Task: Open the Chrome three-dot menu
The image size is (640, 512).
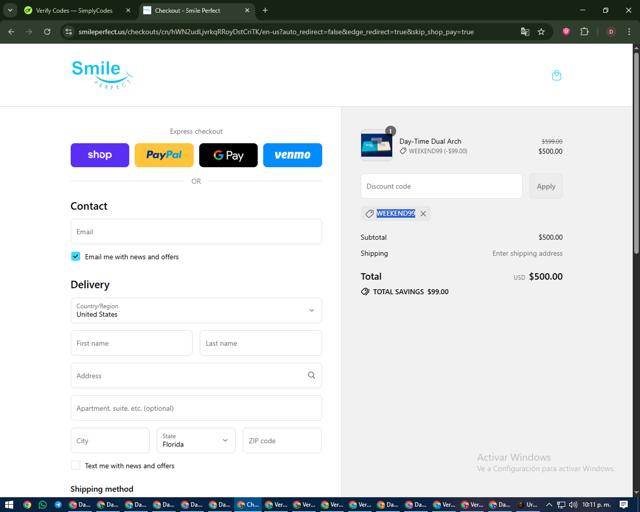Action: (x=629, y=32)
